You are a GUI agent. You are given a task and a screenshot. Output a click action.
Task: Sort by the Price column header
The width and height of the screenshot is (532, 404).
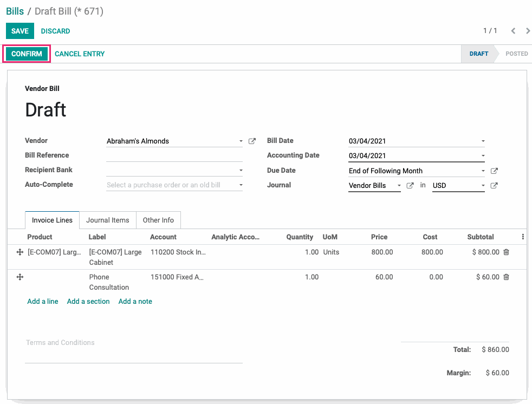(x=379, y=237)
